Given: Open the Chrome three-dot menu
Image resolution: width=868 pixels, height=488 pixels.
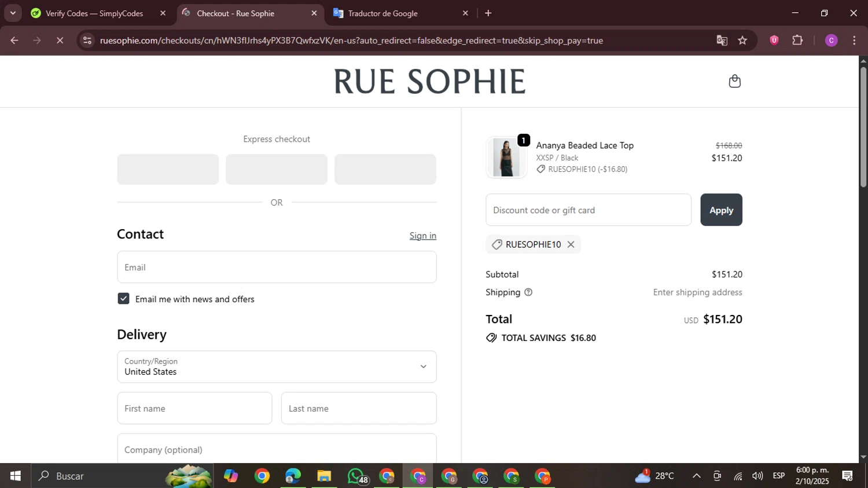Looking at the screenshot, I should (x=854, y=40).
